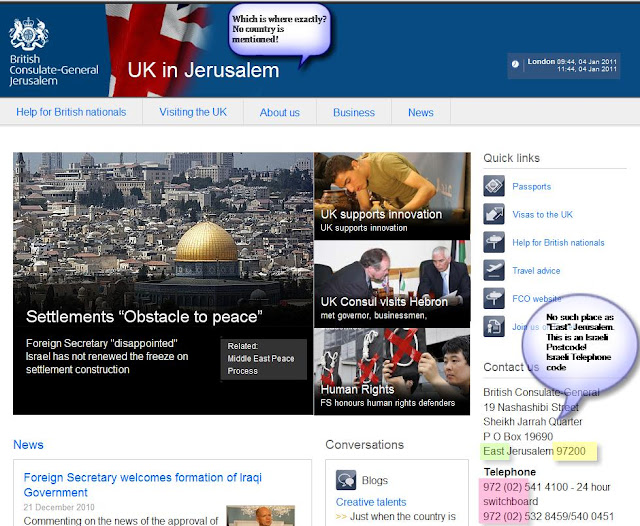Screen dimensions: 640x526
Task: Open the Settlements Obstacle to peace headline
Action: coord(144,317)
